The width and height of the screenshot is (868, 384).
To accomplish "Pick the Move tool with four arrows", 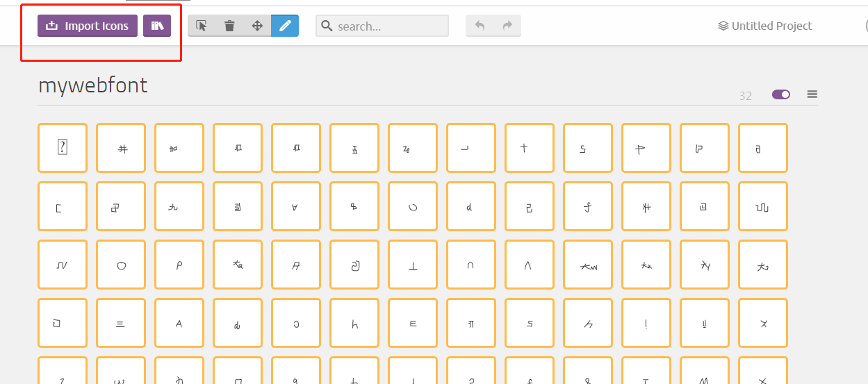I will tap(257, 26).
